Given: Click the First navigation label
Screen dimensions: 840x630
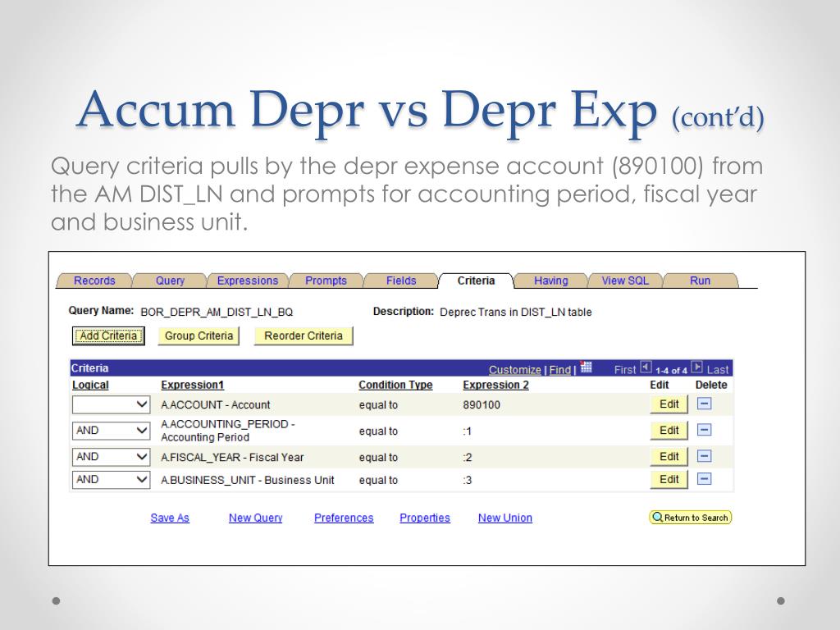Looking at the screenshot, I should point(624,370).
